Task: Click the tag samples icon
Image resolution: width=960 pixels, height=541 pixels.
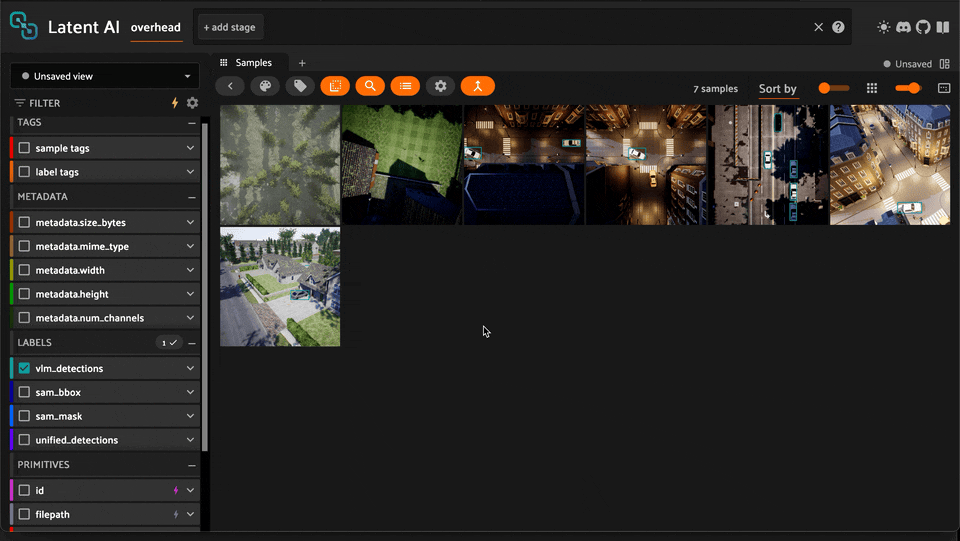Action: [x=300, y=86]
